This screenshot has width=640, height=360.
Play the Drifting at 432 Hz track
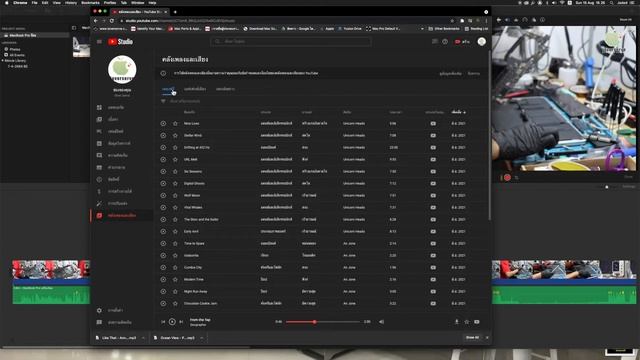tap(163, 147)
